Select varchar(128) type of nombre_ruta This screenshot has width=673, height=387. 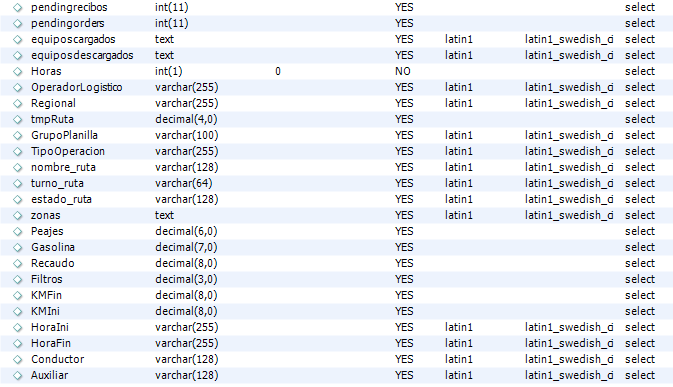click(187, 167)
